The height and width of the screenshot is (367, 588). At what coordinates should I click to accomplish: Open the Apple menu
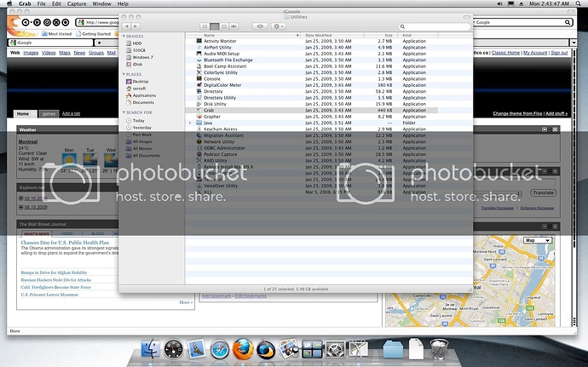tap(9, 3)
